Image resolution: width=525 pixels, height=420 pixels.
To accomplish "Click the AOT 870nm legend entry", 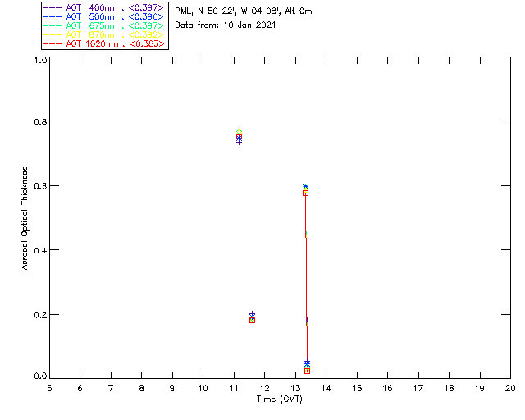I will (103, 34).
